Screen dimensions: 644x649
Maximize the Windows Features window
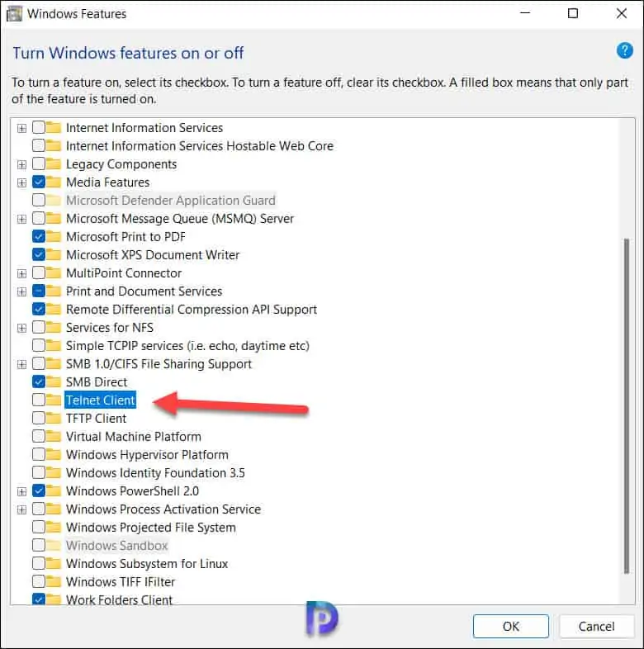[573, 13]
